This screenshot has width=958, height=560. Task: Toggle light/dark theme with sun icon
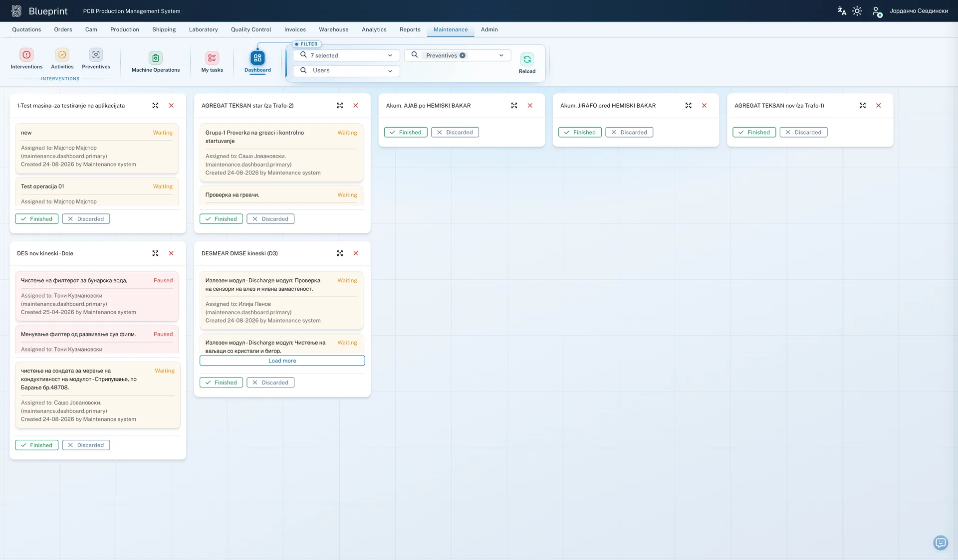click(x=857, y=11)
